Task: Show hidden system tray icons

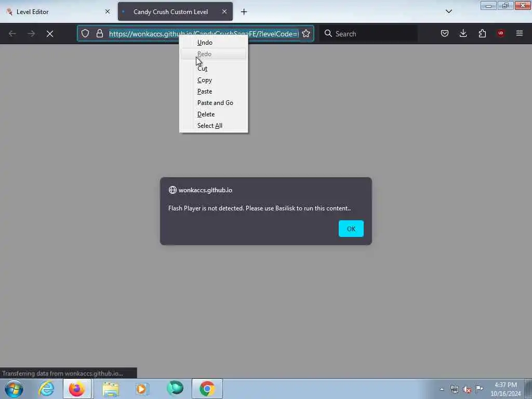Action: click(442, 389)
